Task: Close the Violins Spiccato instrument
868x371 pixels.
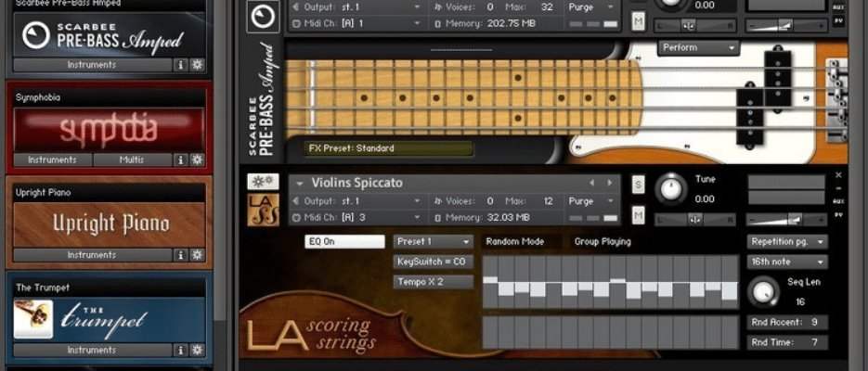Action: tap(838, 174)
